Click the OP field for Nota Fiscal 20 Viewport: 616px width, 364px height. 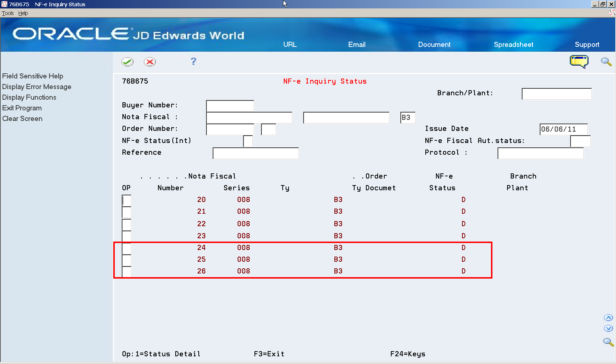(x=126, y=201)
